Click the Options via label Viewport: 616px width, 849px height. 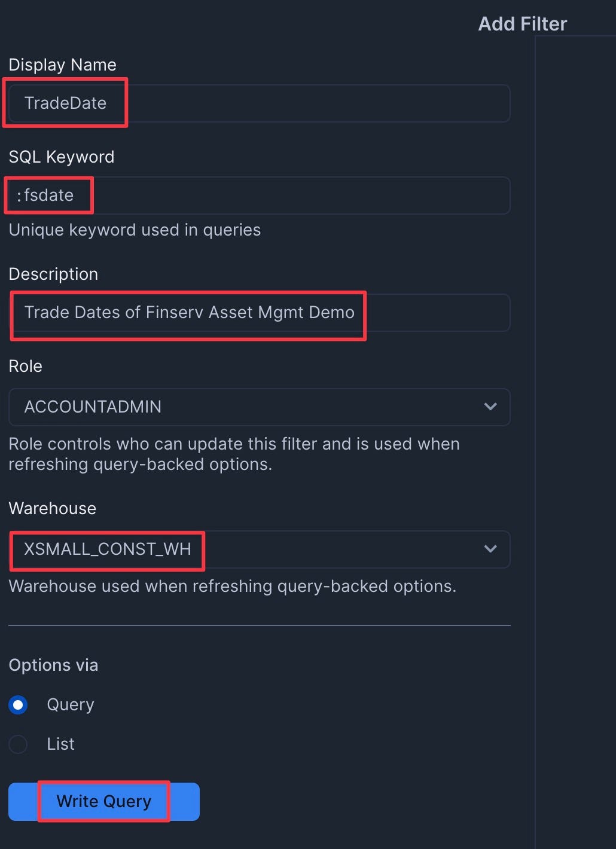tap(53, 665)
